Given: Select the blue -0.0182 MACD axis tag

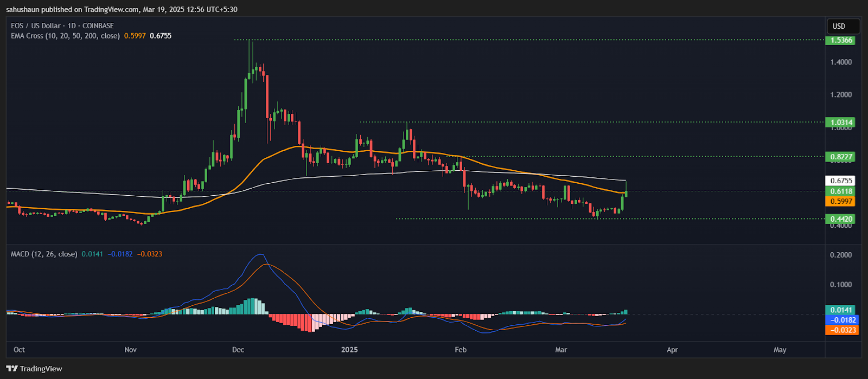Looking at the screenshot, I should point(842,320).
